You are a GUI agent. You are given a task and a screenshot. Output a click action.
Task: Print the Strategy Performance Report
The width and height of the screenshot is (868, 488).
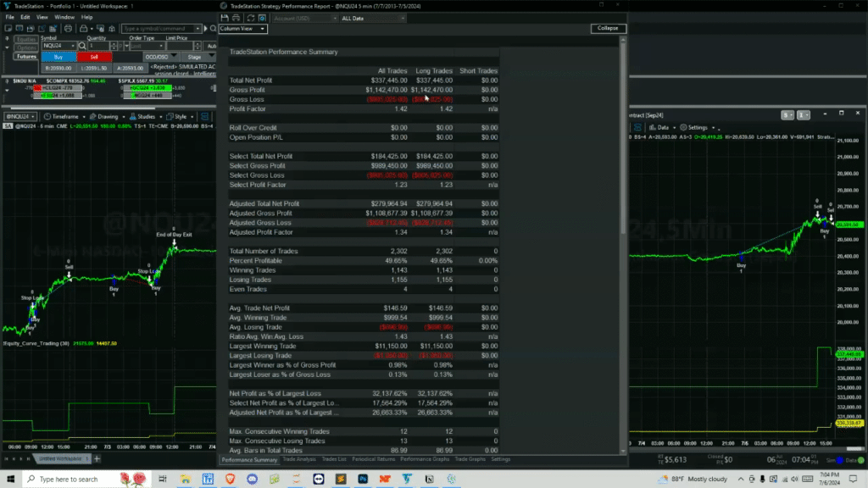(x=236, y=19)
